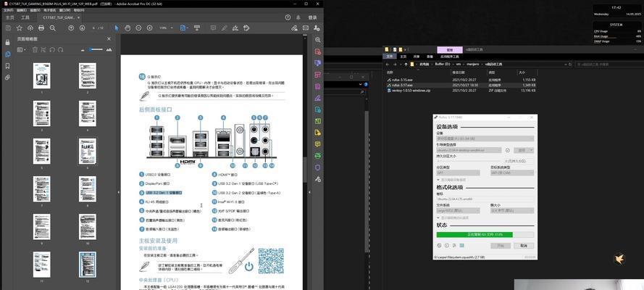Screen dimensions: 644x290
Task: Open the page thumbnails panel icon in sidebar
Action: tap(7, 54)
